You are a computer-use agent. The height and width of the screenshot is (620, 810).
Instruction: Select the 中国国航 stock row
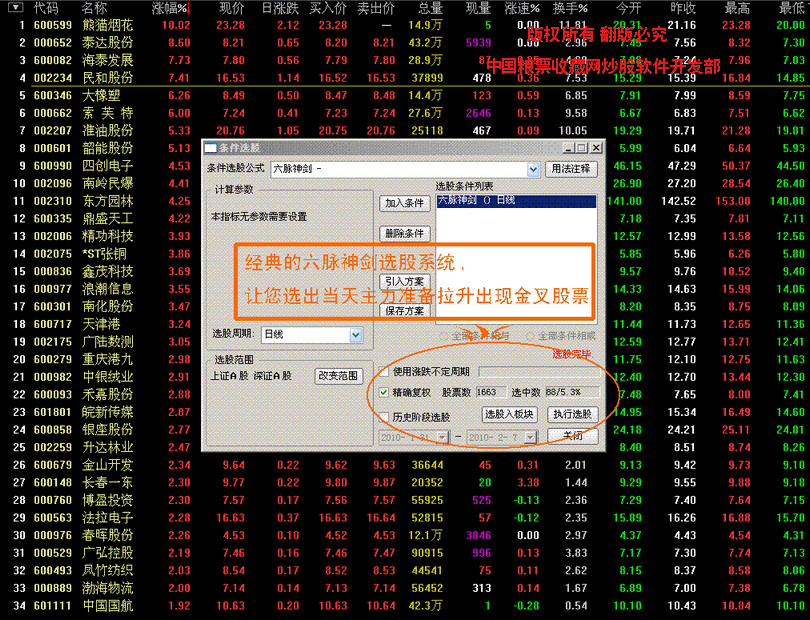point(405,606)
